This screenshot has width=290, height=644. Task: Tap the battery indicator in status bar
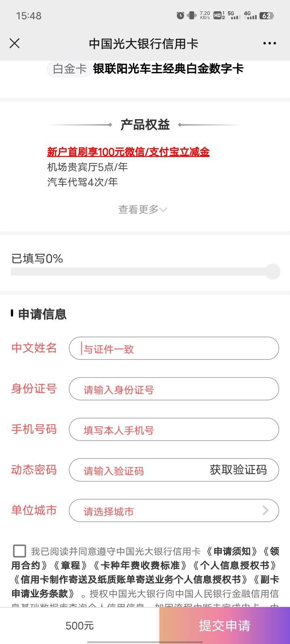pyautogui.click(x=267, y=16)
